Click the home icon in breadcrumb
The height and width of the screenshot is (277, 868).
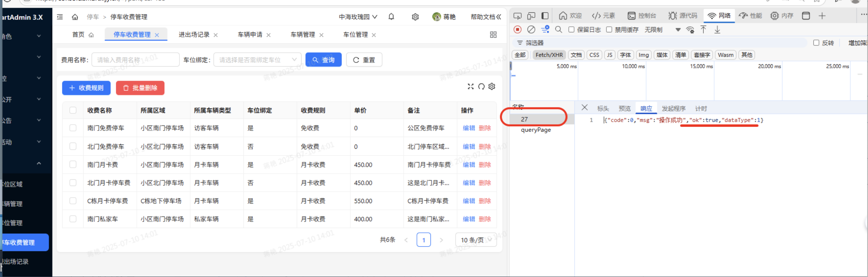point(75,17)
